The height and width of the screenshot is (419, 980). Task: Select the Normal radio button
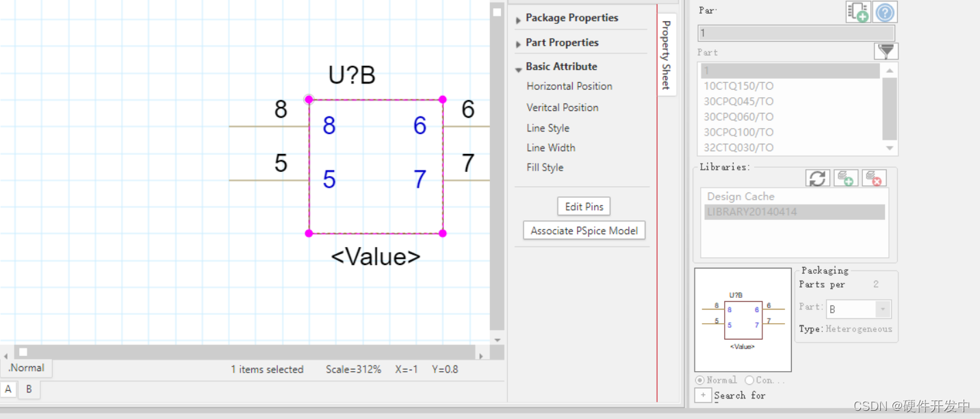click(699, 380)
